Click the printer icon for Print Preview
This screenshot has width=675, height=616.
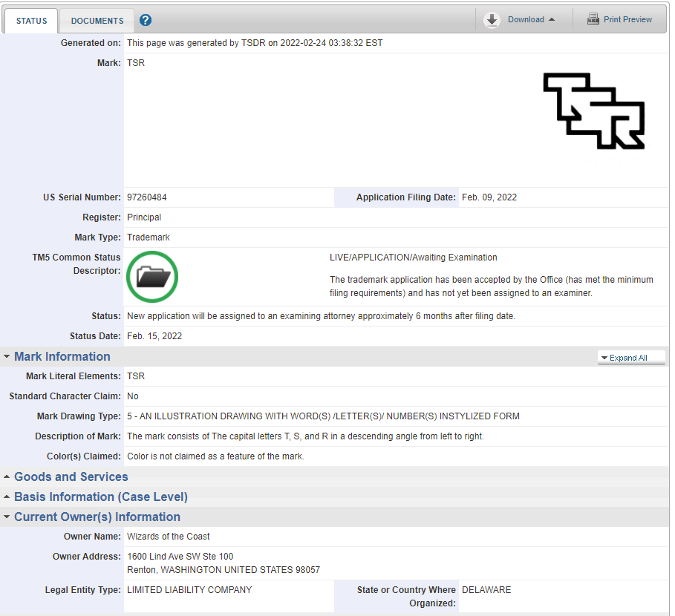click(593, 19)
